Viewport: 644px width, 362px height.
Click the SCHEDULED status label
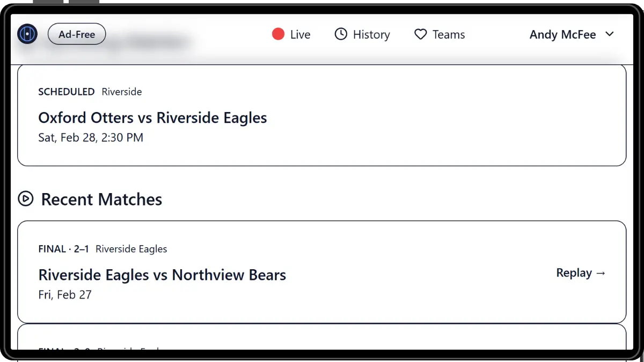pos(66,92)
